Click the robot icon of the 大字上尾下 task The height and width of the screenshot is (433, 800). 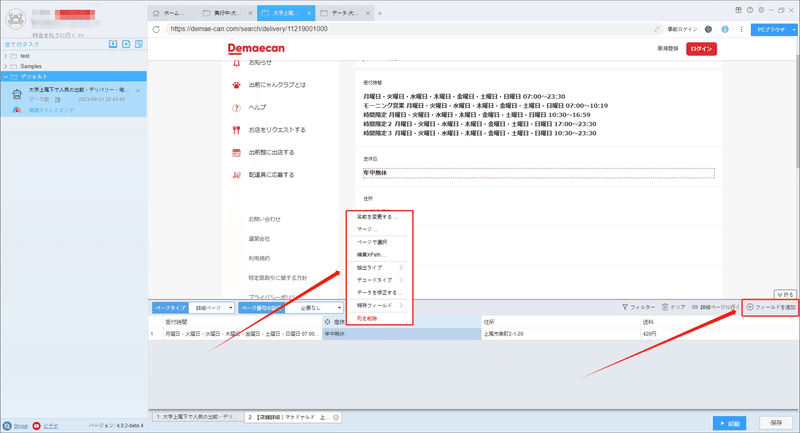(17, 94)
